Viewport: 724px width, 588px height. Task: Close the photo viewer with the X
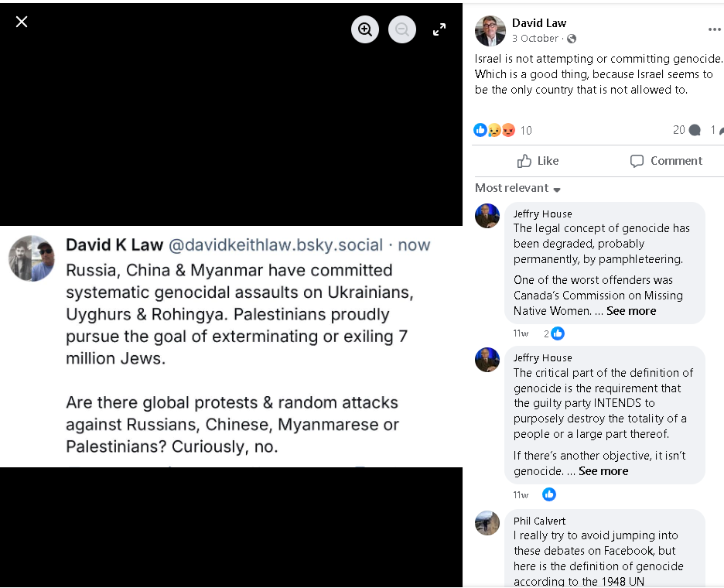coord(22,22)
